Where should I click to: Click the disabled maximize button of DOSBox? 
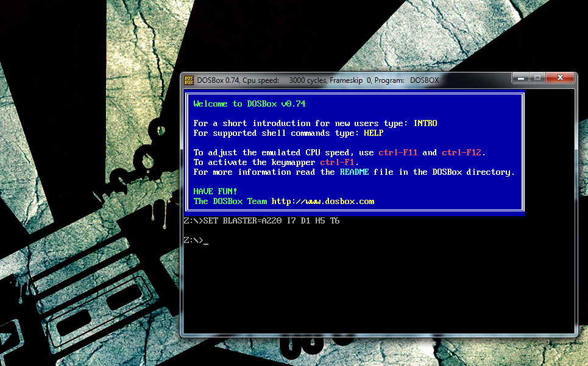[x=537, y=78]
